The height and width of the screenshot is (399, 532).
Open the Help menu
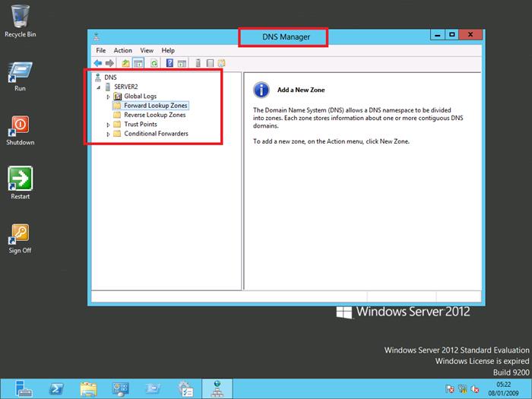point(168,51)
